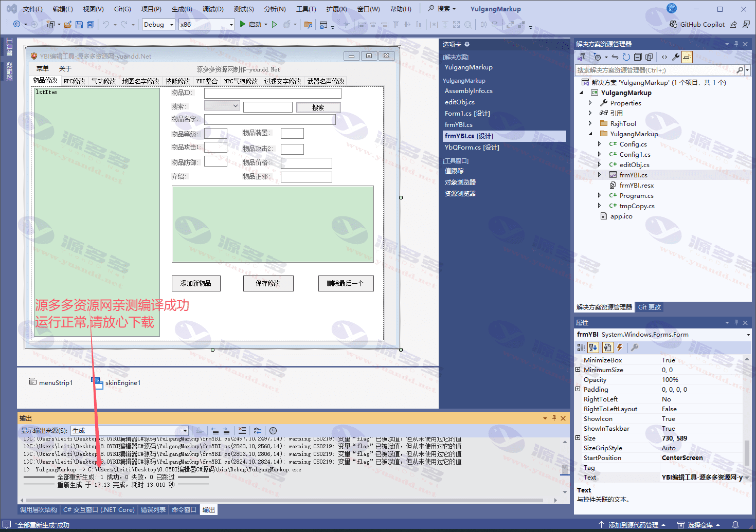Screen dimensions: 756x532
Task: Toggle auto-hide pin on Solution Explorer
Action: click(x=736, y=44)
